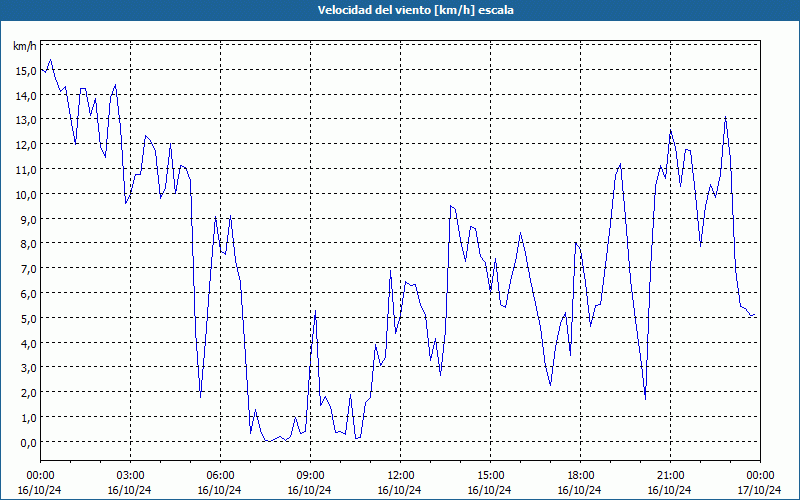Click the 11,0 y-axis value
This screenshot has height=500, width=800.
(x=26, y=170)
